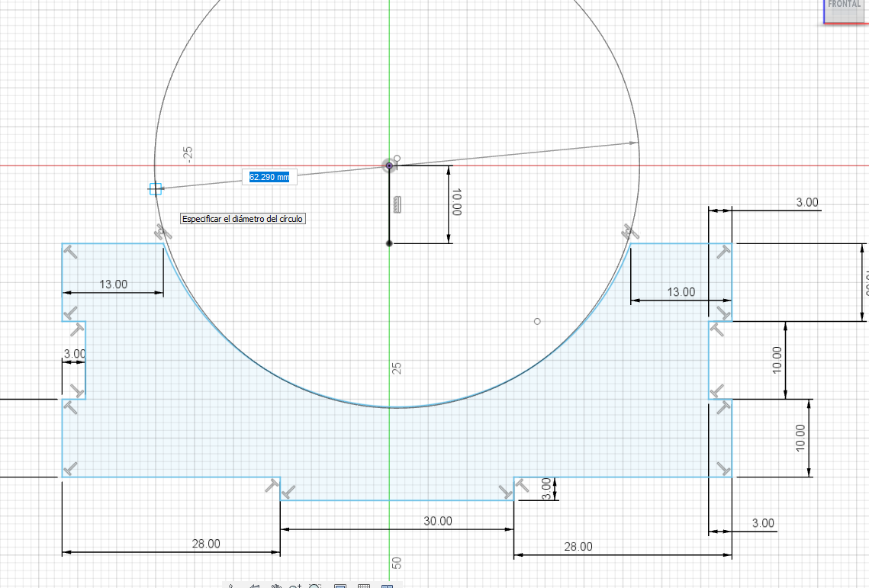The image size is (869, 588).
Task: Click the constraint glyph beside the vertical center line
Action: click(x=397, y=204)
